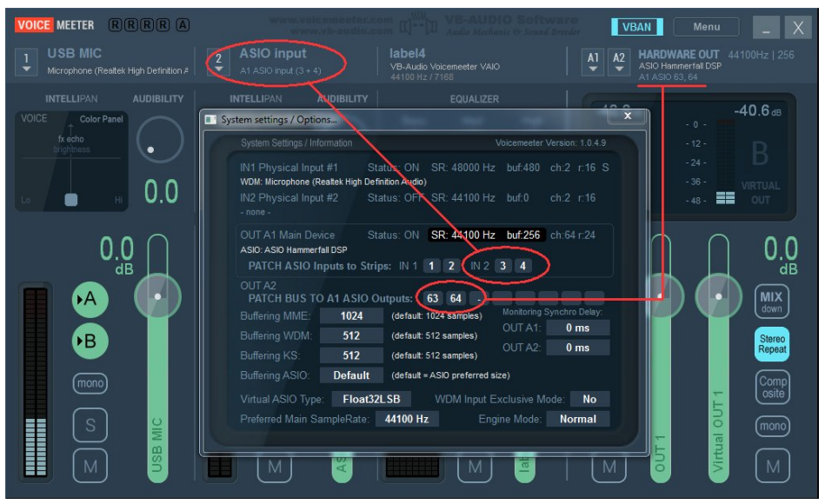825x504 pixels.
Task: Click the Virtual OUT 1 fader knob
Action: [x=718, y=296]
